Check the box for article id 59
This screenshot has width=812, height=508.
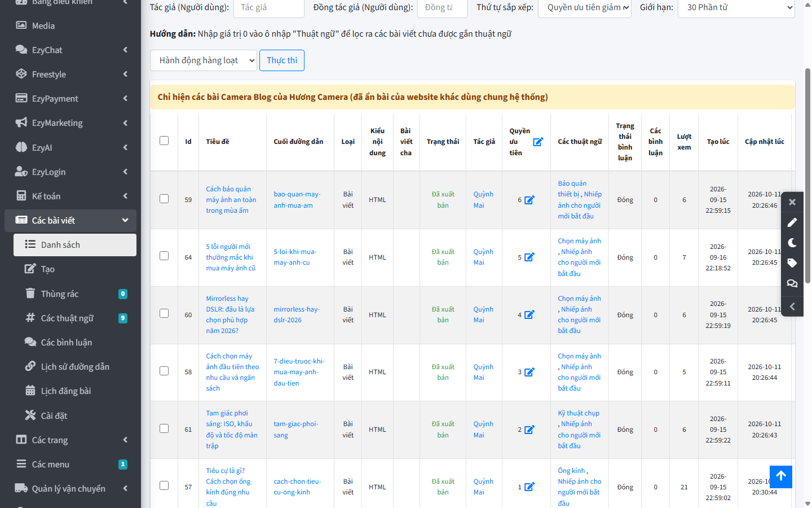click(x=164, y=199)
